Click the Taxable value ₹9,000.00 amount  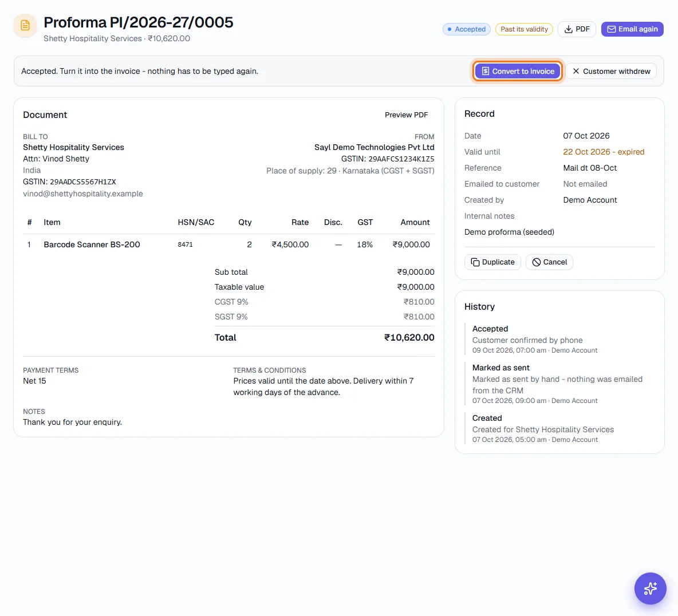tap(416, 287)
